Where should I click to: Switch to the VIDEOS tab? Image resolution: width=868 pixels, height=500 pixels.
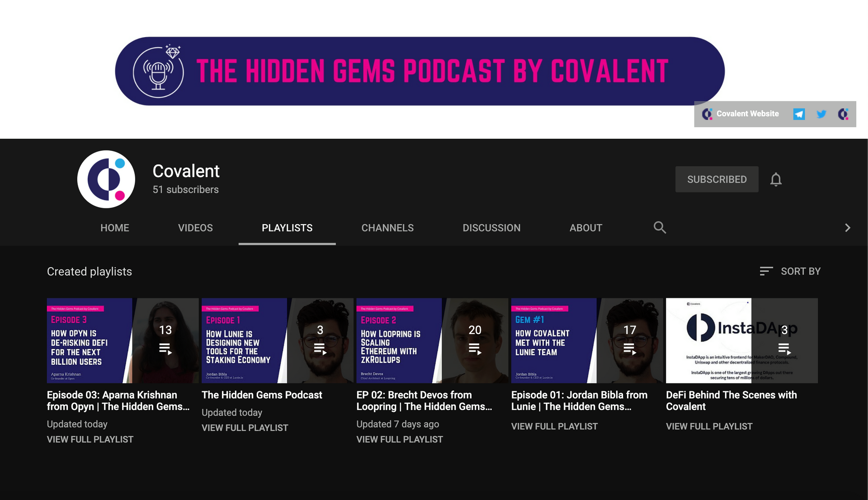coord(195,228)
